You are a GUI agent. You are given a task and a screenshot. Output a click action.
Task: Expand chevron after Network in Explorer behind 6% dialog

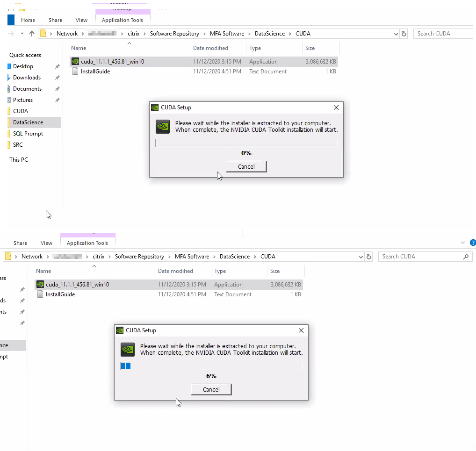pos(48,257)
